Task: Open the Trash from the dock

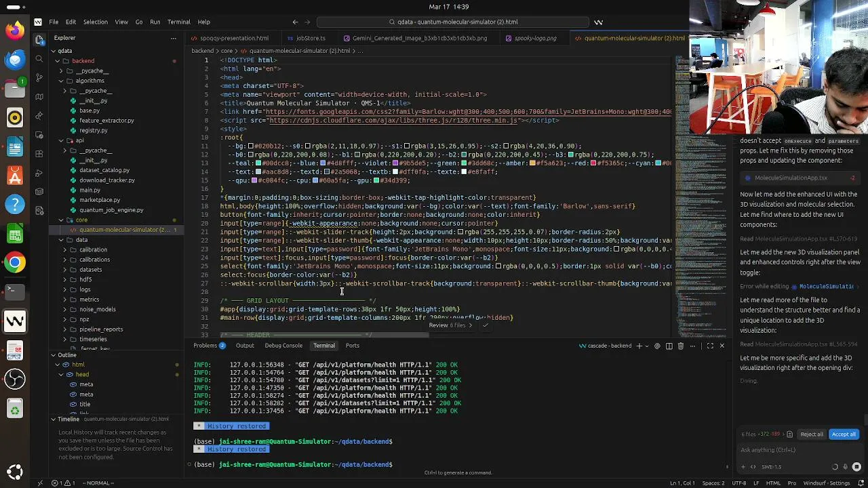Action: click(x=14, y=409)
